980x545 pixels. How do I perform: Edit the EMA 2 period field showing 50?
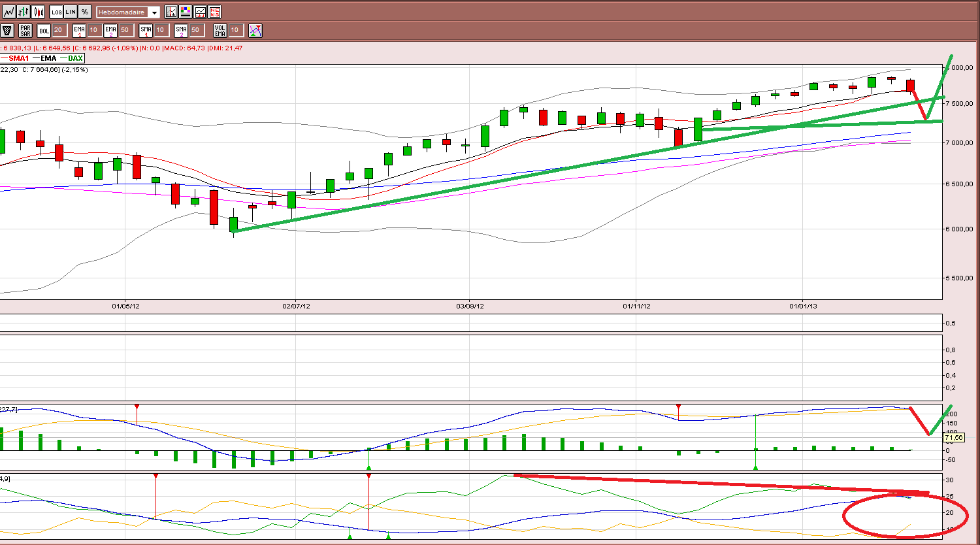(x=126, y=30)
